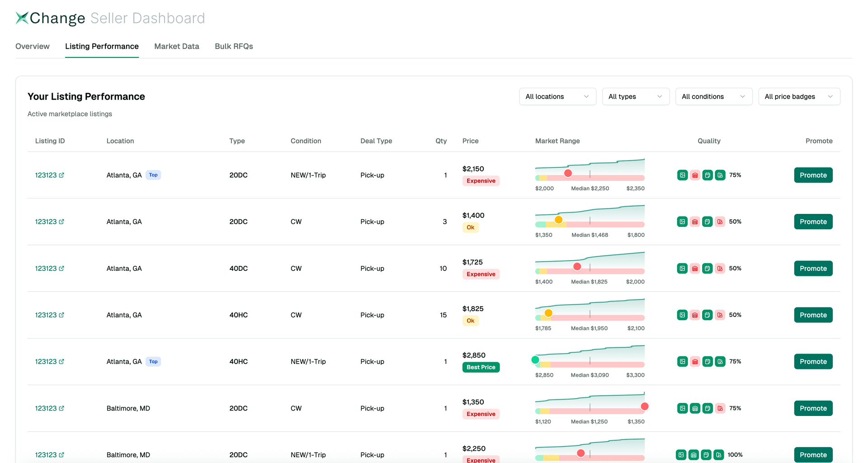Viewport: 868px width, 463px height.
Task: Click the Change logo in the header
Action: click(x=50, y=18)
